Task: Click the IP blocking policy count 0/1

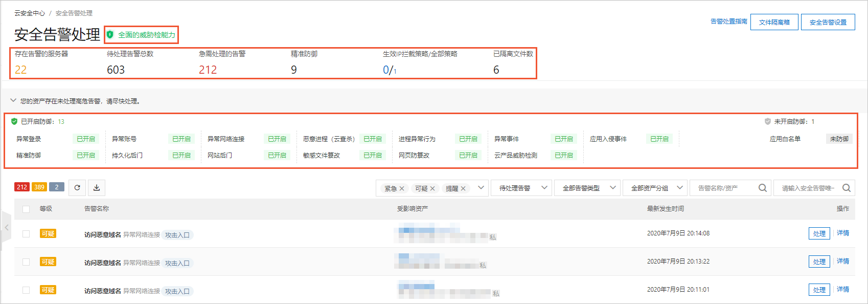Action: (390, 70)
